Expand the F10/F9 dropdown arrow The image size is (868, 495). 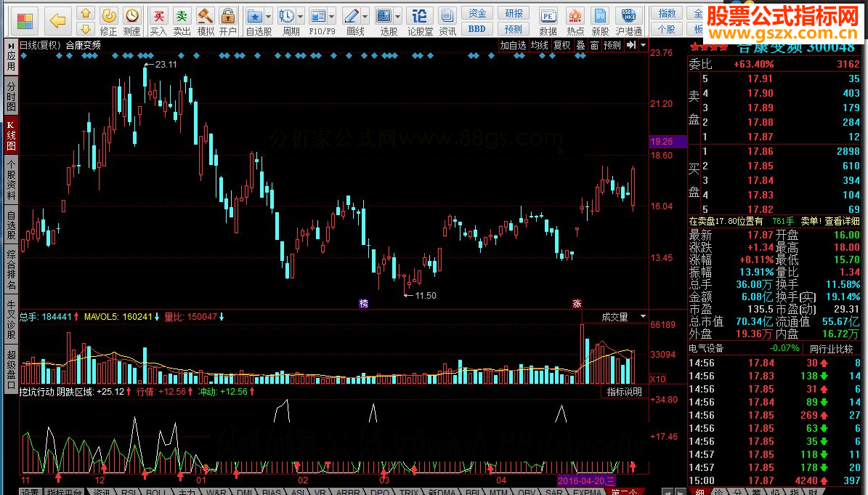pyautogui.click(x=332, y=17)
